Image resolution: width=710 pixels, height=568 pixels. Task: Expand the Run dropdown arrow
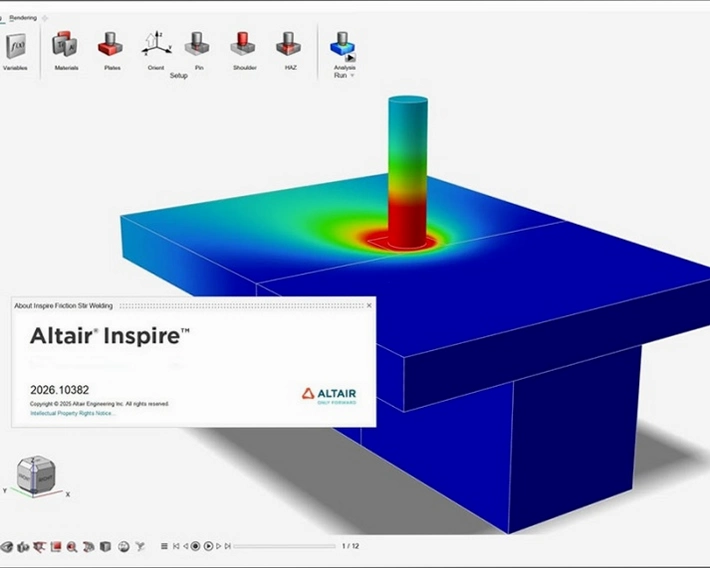pos(352,76)
